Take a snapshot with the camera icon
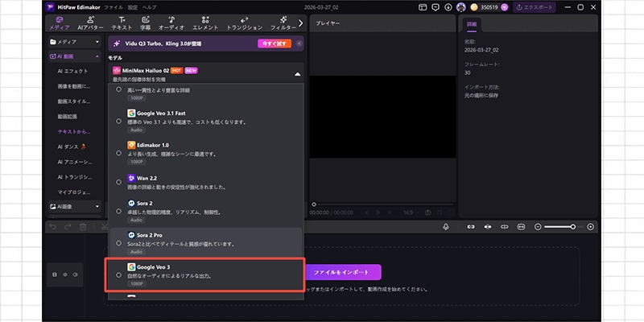Image resolution: width=644 pixels, height=322 pixels. point(428,213)
